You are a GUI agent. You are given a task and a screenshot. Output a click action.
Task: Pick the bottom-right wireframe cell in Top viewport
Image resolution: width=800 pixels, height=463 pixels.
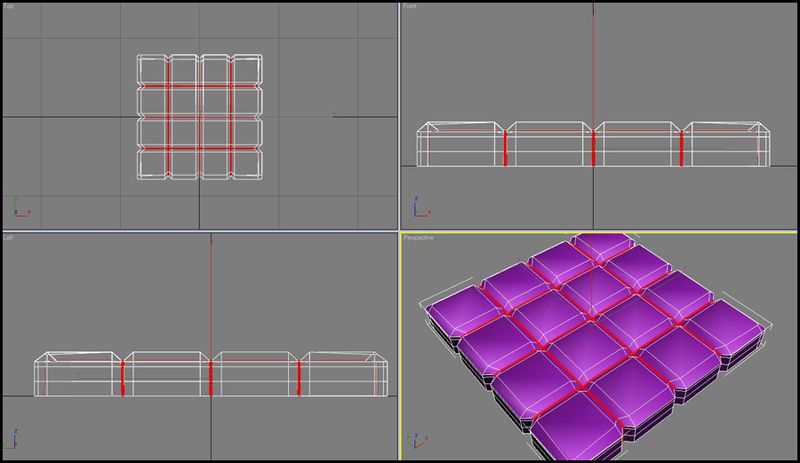click(247, 164)
